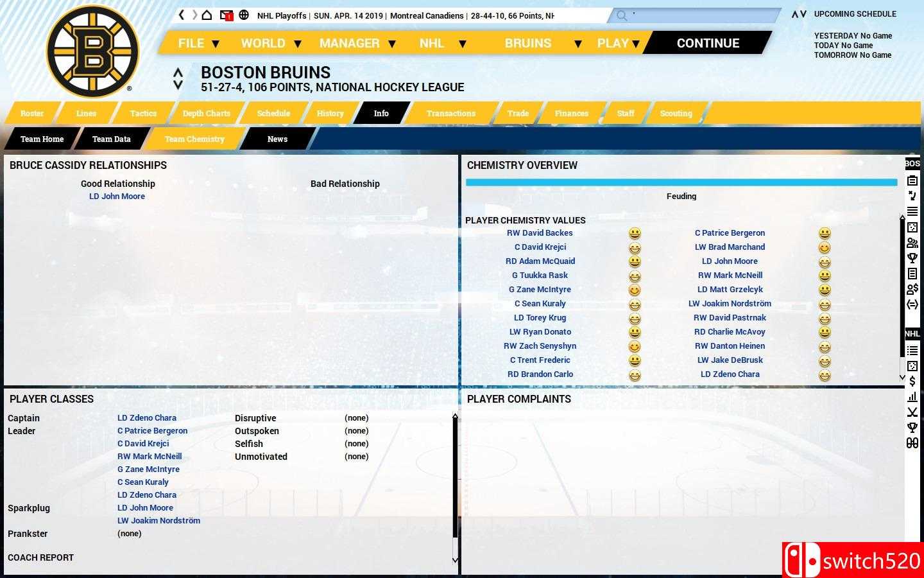
Task: Click the binoculars icon in sidebar
Action: [x=912, y=443]
